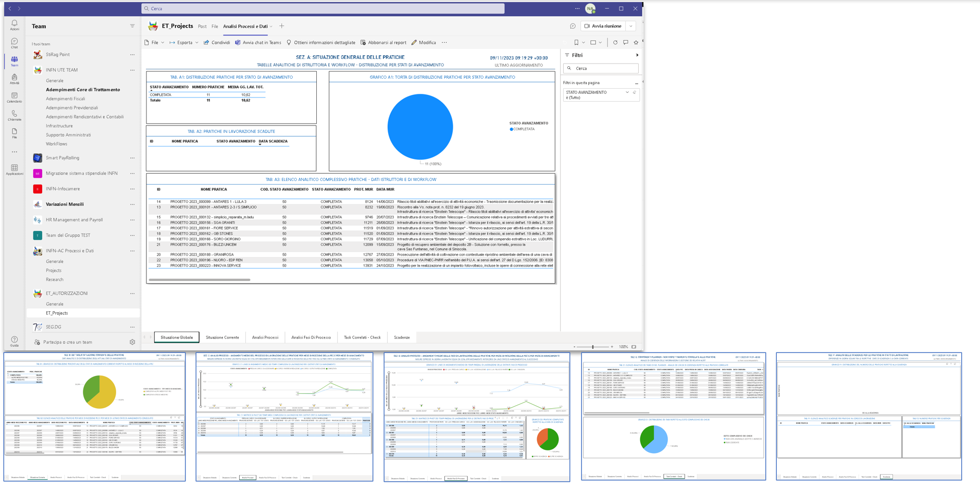Open more options for Variazioni Mensili team

(x=132, y=204)
